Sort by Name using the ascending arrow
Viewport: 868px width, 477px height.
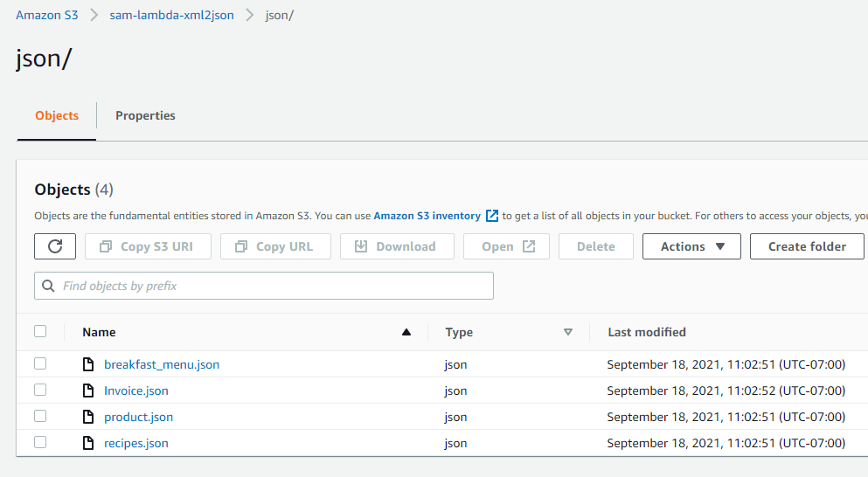click(406, 332)
